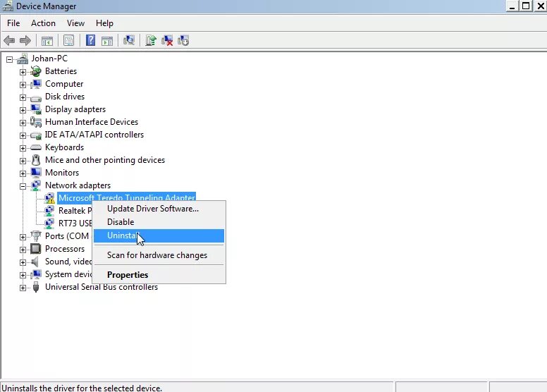
Task: Choose Scan for hardware changes in context menu
Action: (x=159, y=255)
